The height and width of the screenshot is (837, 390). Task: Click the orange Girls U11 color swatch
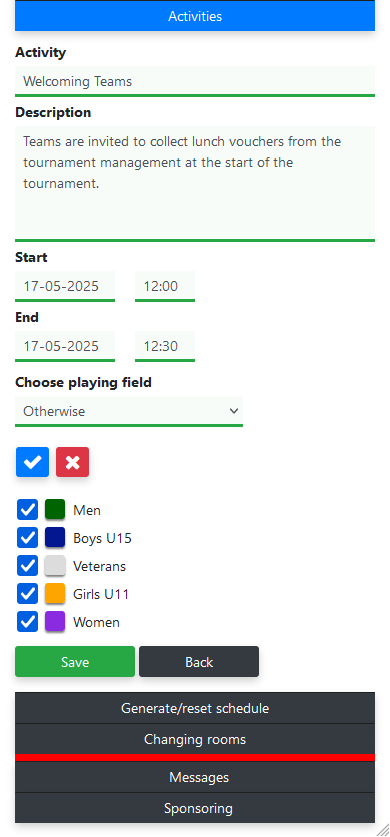[x=55, y=593]
